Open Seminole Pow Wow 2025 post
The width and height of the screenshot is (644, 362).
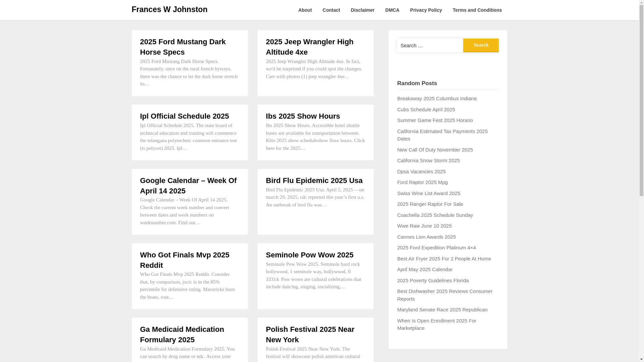point(310,255)
